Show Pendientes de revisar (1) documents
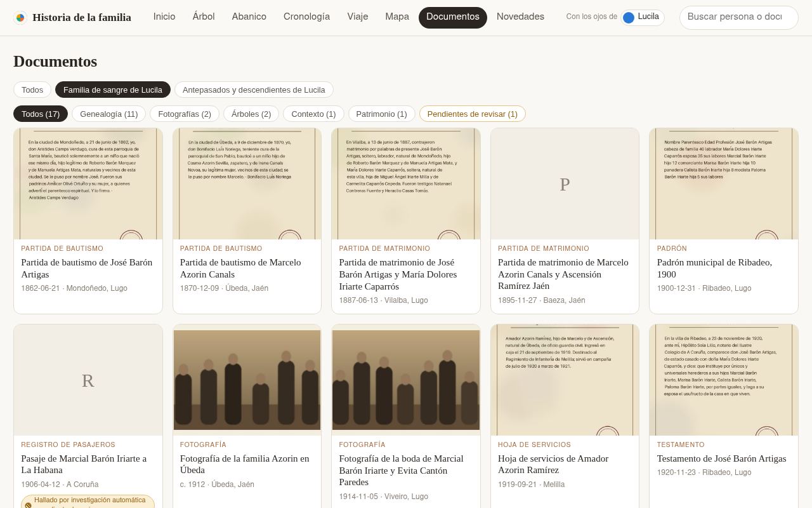The height and width of the screenshot is (508, 812). pyautogui.click(x=473, y=114)
